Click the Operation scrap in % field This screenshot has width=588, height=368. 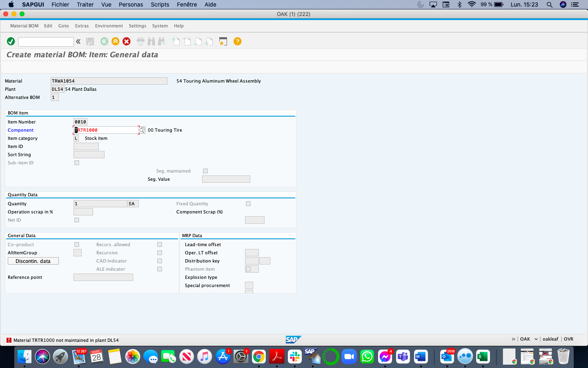[x=83, y=212]
